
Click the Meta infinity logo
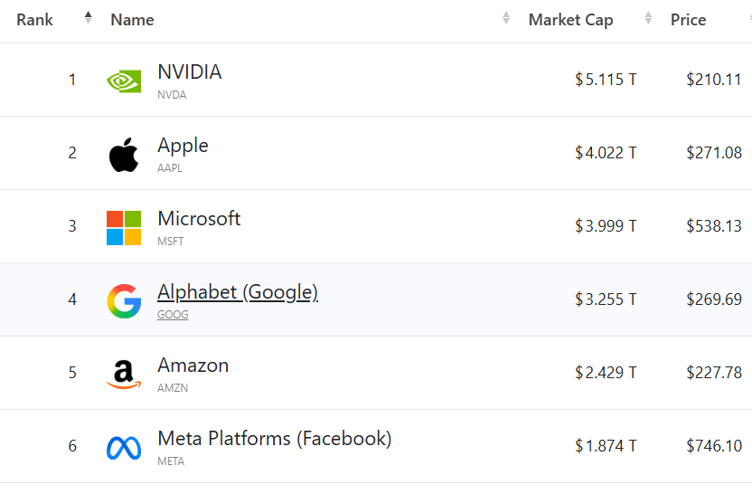click(124, 447)
